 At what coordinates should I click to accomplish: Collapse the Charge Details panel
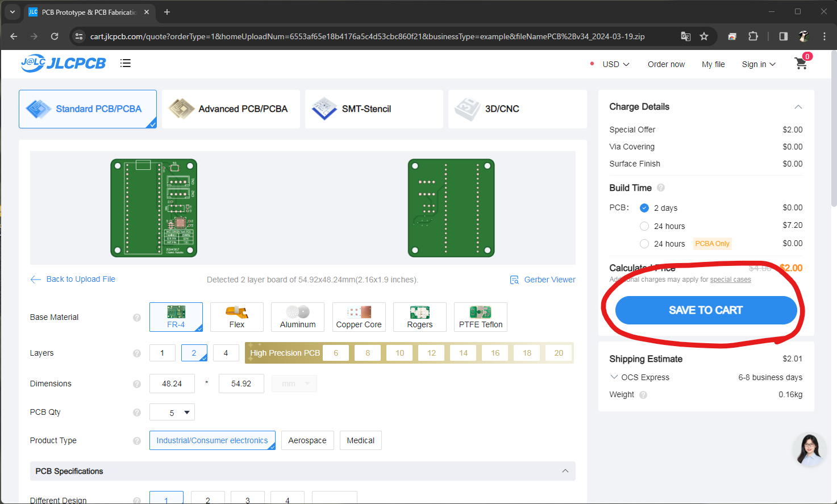(798, 106)
